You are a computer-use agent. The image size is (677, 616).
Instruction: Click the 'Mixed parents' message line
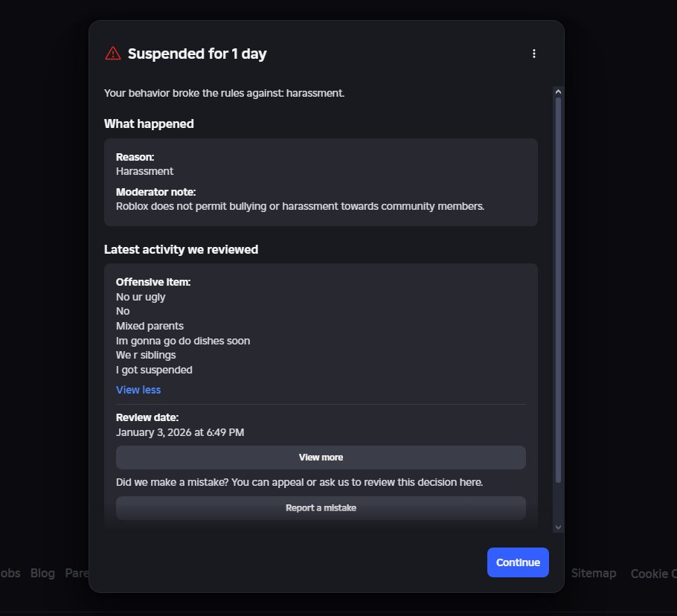(150, 326)
